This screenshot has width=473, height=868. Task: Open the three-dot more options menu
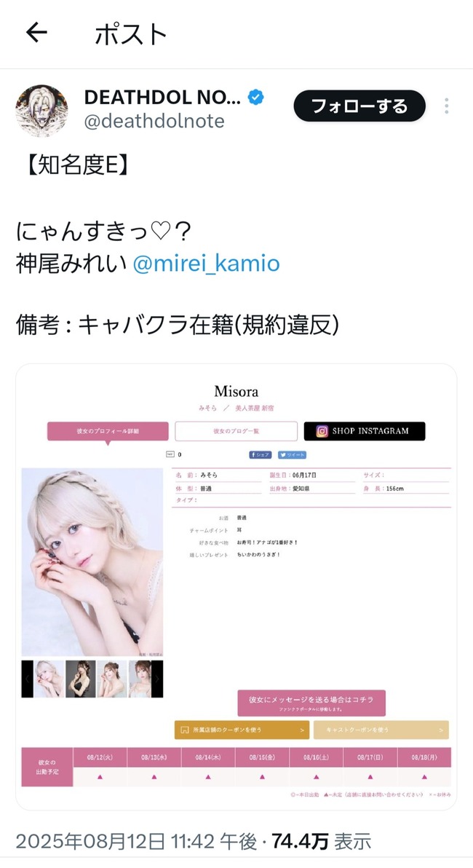[x=447, y=106]
